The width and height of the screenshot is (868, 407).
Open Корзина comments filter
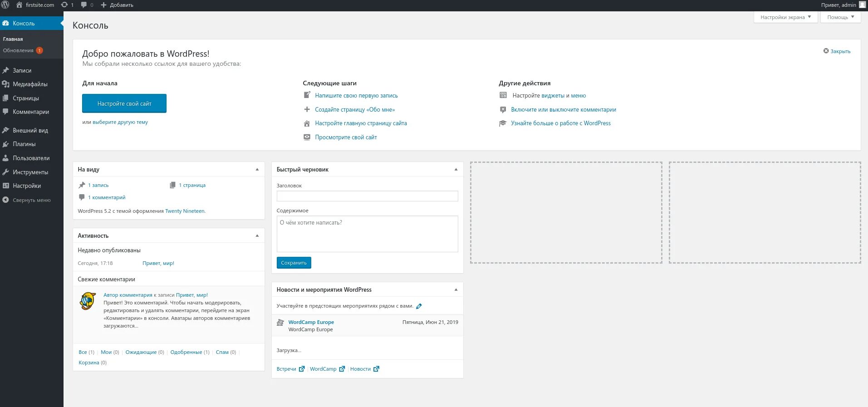tap(89, 363)
